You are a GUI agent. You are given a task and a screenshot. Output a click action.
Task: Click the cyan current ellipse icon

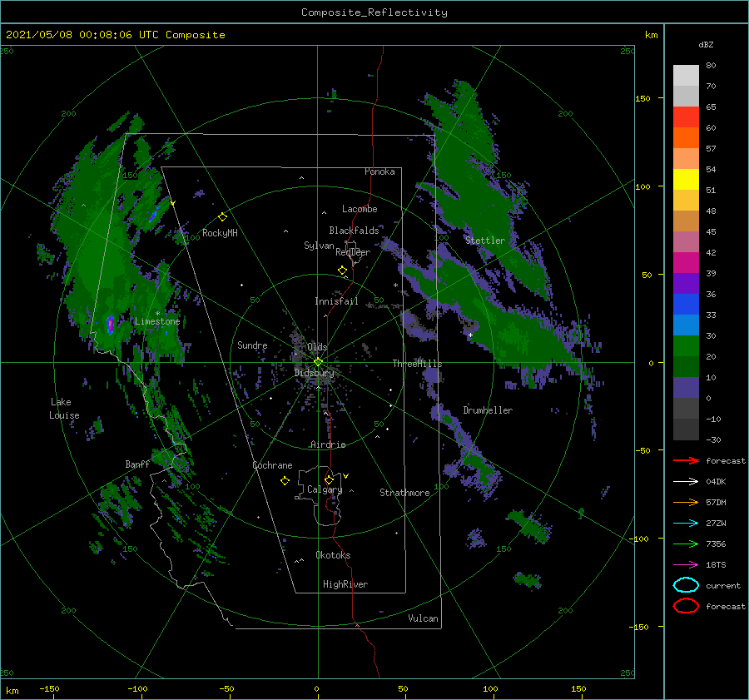point(686,585)
